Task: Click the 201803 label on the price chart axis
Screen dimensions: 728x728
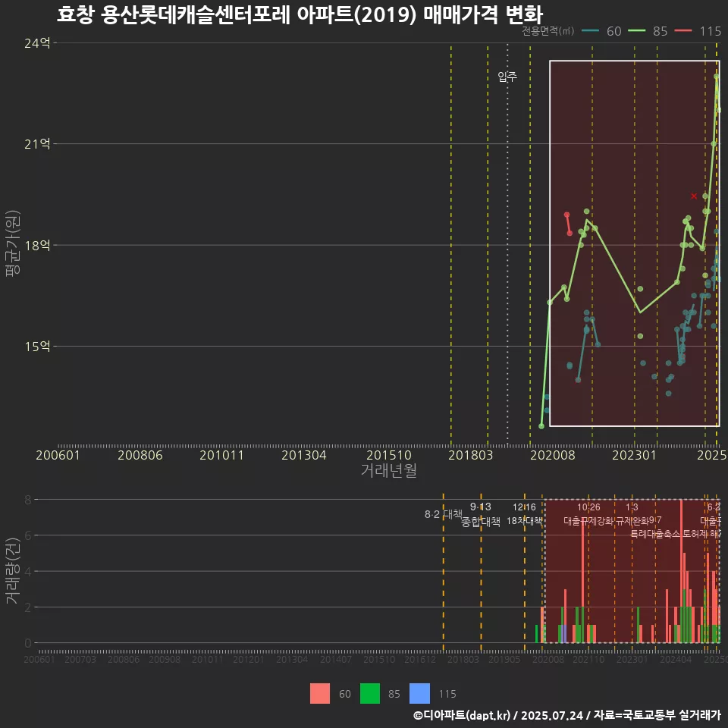Action: coord(470,455)
